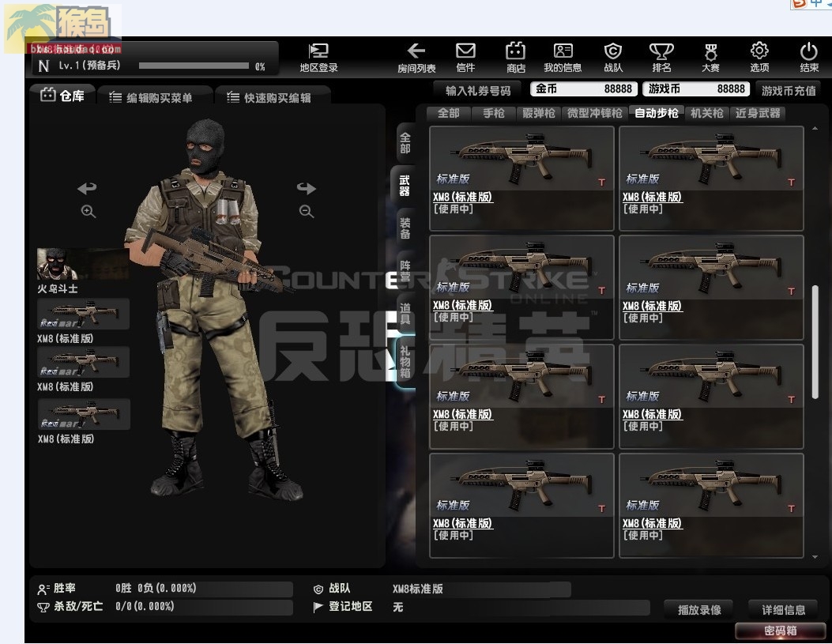The image size is (832, 644).
Task: Zoom in on the character model
Action: tap(88, 212)
